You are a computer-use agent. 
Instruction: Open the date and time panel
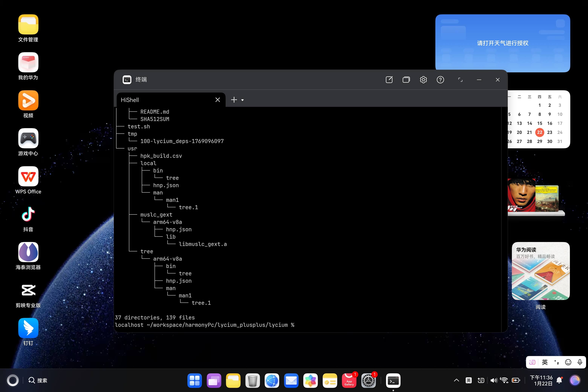click(x=541, y=381)
